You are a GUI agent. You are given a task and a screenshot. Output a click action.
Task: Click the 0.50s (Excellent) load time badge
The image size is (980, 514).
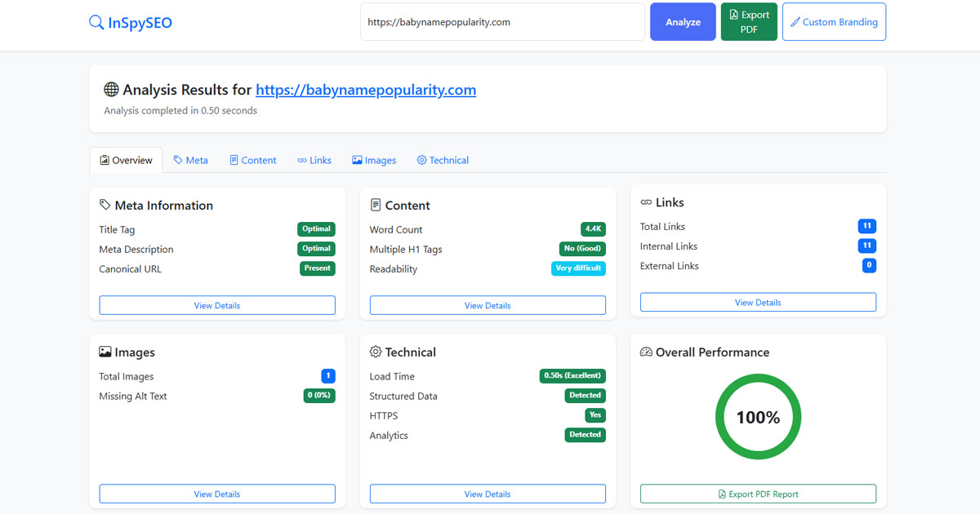point(572,376)
